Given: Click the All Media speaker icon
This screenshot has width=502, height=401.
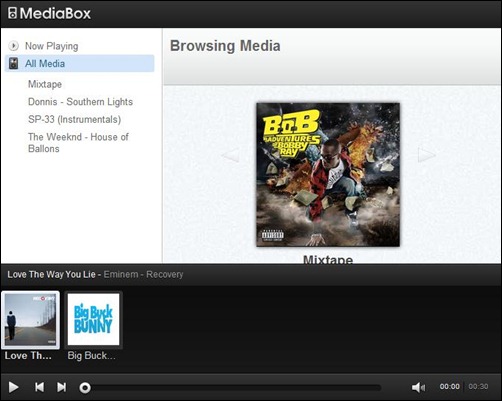Looking at the screenshot, I should (14, 63).
